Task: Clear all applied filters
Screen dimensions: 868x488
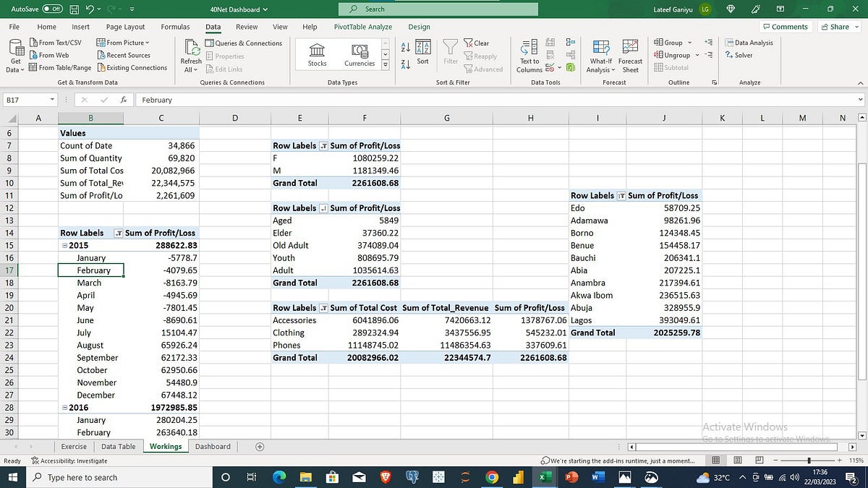Action: coord(477,43)
